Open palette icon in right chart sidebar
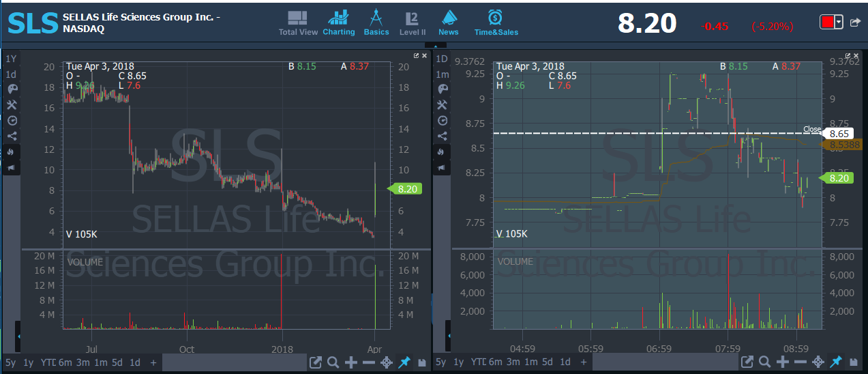868x374 pixels. [x=442, y=89]
